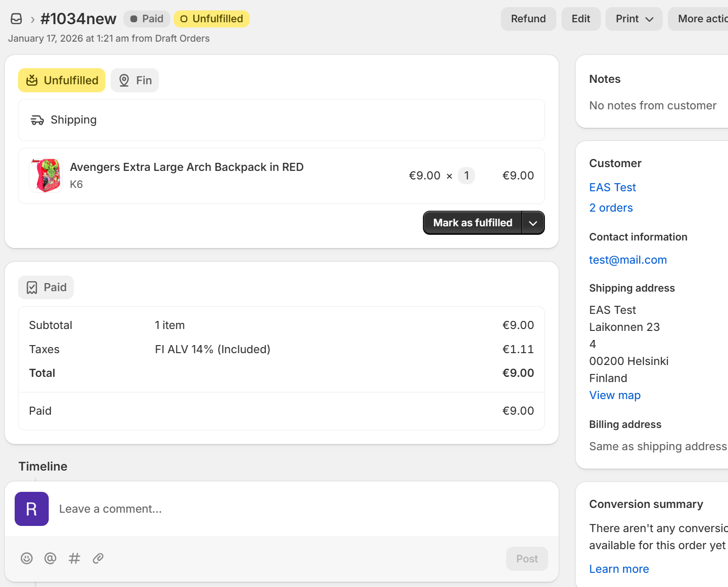Click the Fin location pin badge

(135, 80)
